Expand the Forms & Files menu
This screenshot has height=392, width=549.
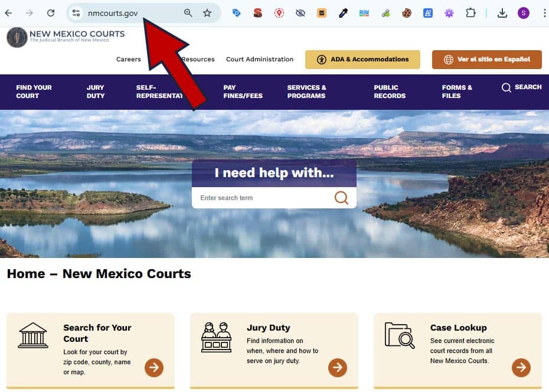pyautogui.click(x=457, y=92)
